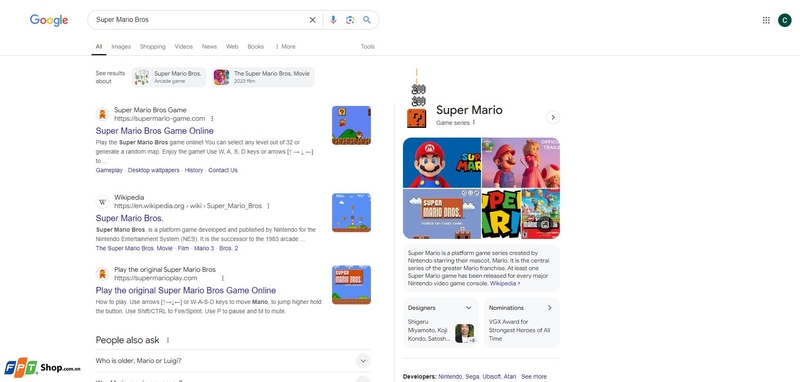The width and height of the screenshot is (800, 382).
Task: Click the Super Mario Bros. arcade game chip icon
Action: [142, 77]
